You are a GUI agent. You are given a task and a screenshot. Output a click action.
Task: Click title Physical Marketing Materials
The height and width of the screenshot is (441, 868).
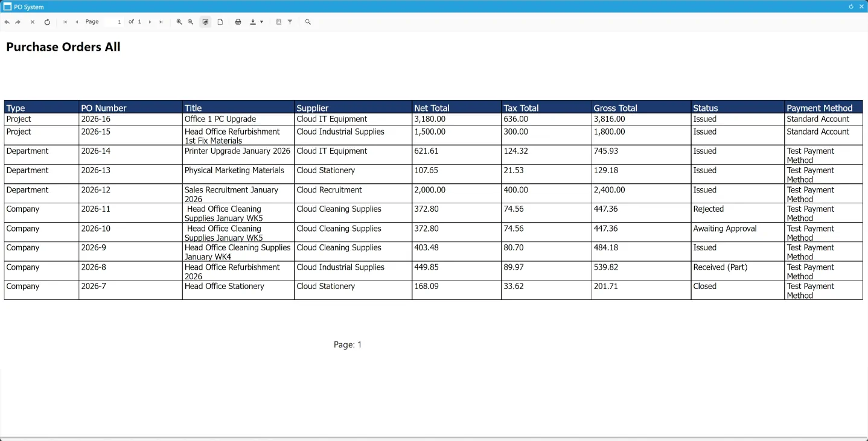click(234, 171)
